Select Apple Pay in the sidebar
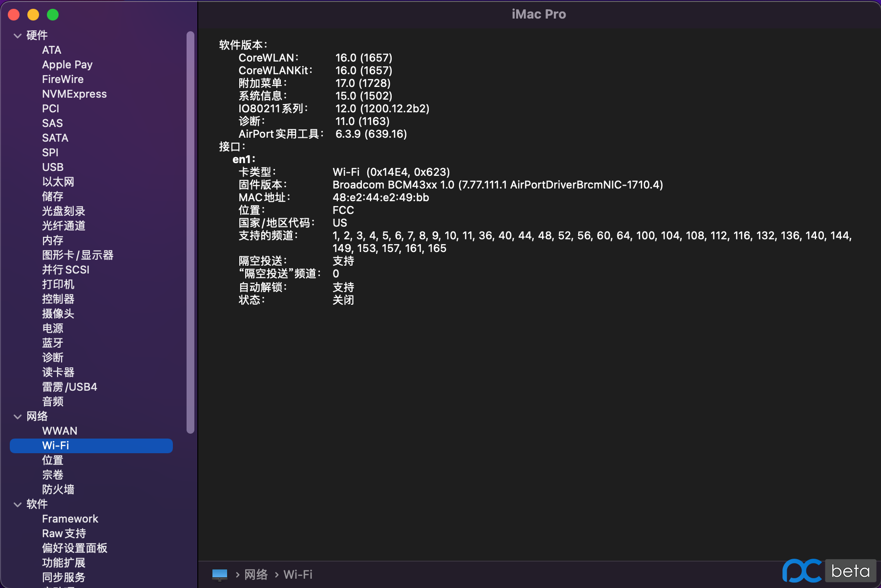Image resolution: width=881 pixels, height=588 pixels. 67,64
